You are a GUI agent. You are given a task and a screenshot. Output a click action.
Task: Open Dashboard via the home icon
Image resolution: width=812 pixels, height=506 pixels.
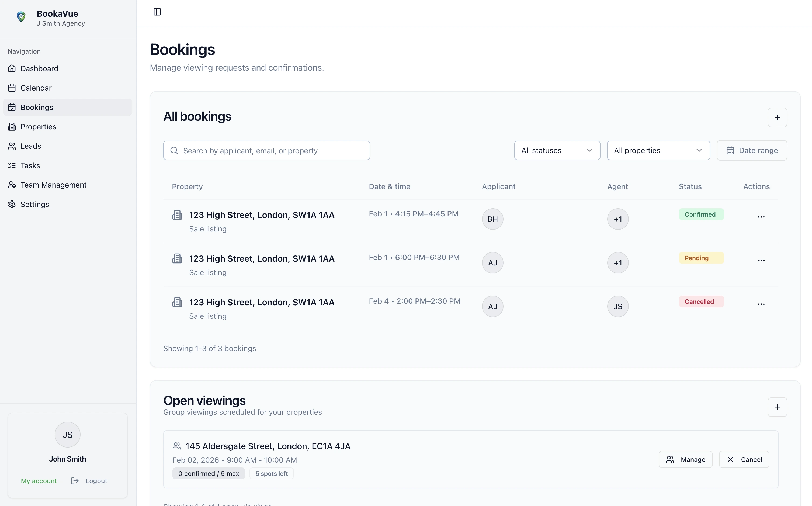(x=12, y=68)
